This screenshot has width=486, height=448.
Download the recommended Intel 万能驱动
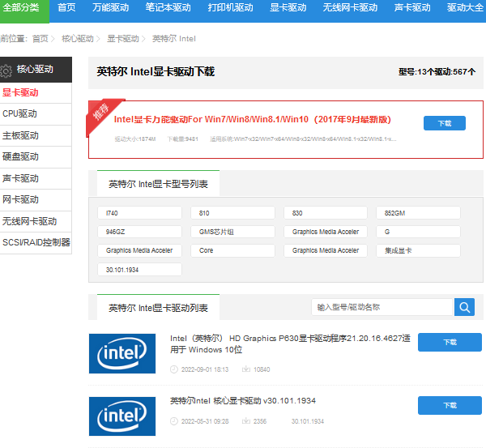(x=444, y=123)
